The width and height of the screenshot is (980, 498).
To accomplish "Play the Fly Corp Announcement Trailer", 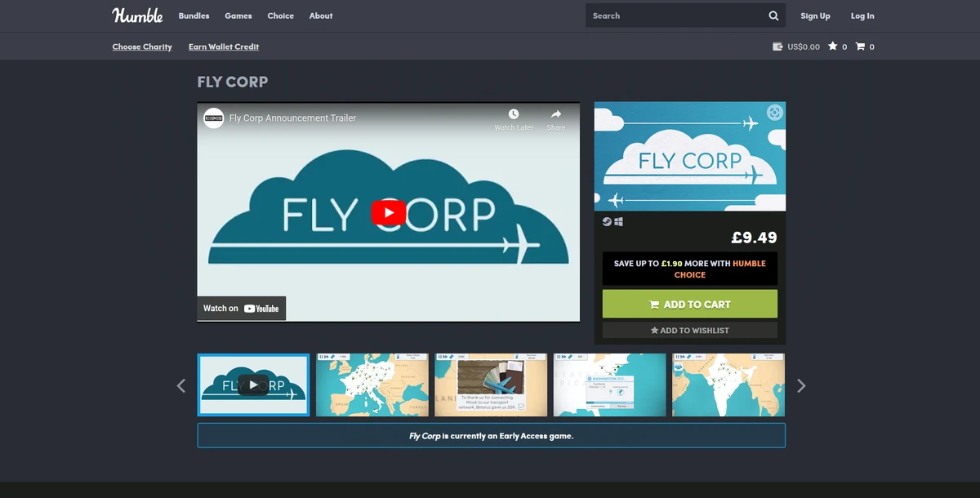I will coord(389,212).
